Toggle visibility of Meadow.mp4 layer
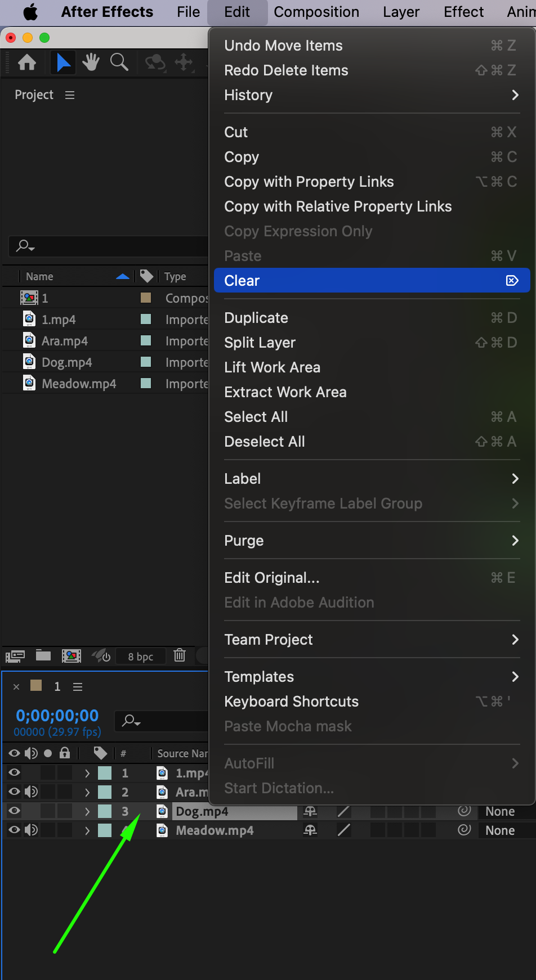Viewport: 536px width, 980px height. (15, 830)
